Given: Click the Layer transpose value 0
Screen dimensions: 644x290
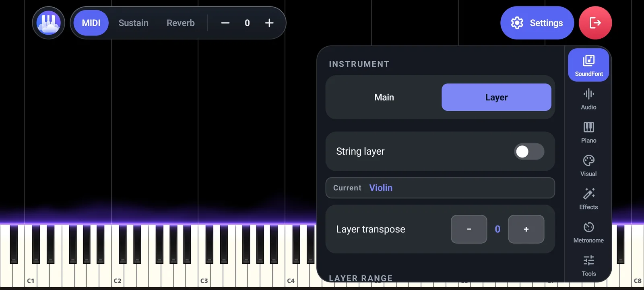Looking at the screenshot, I should click(497, 229).
